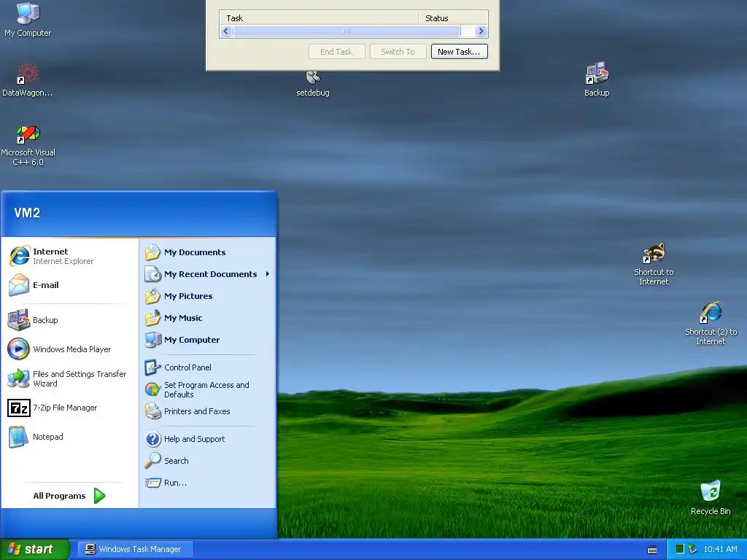Click the horizontal scrollbar thumb in Task Manager

347,31
